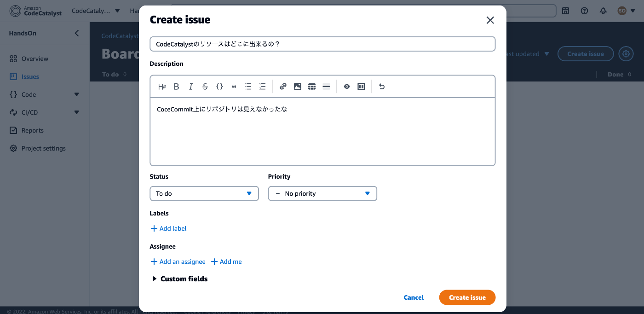
Task: Insert a numbered list in description
Action: [263, 87]
